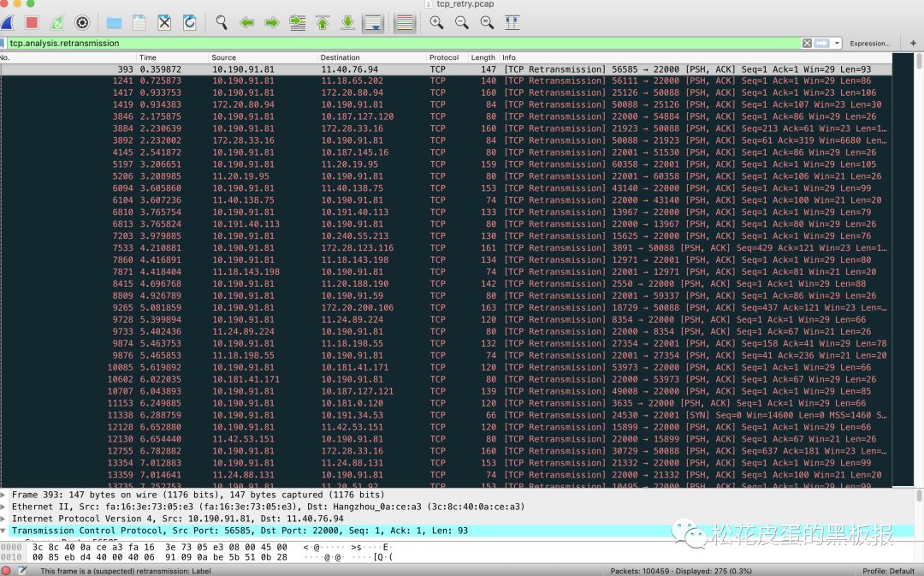The image size is (924, 576).
Task: Expand Internet Protocol Version 4 details
Action: (4, 518)
